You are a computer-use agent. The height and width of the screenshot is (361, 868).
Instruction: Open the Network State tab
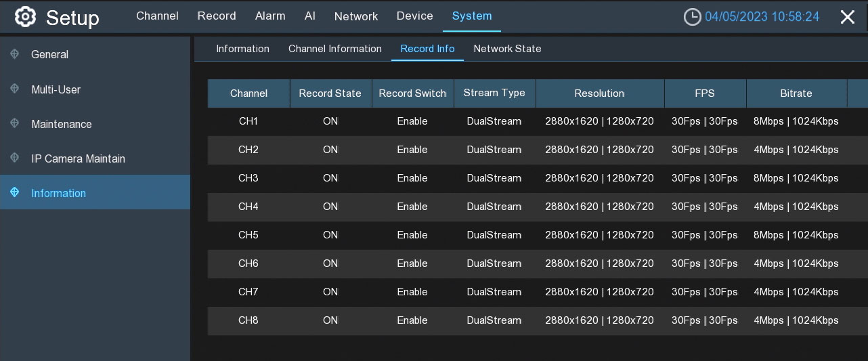tap(507, 49)
